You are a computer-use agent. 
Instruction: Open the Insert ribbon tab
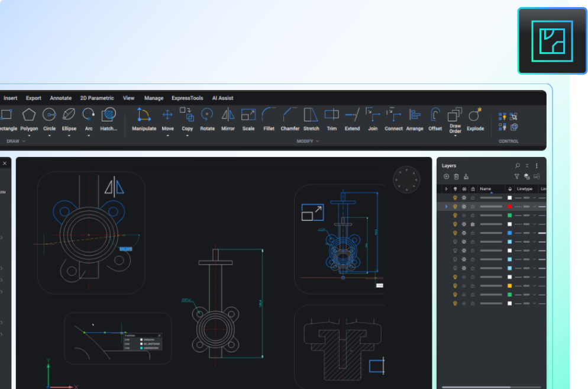tap(11, 98)
